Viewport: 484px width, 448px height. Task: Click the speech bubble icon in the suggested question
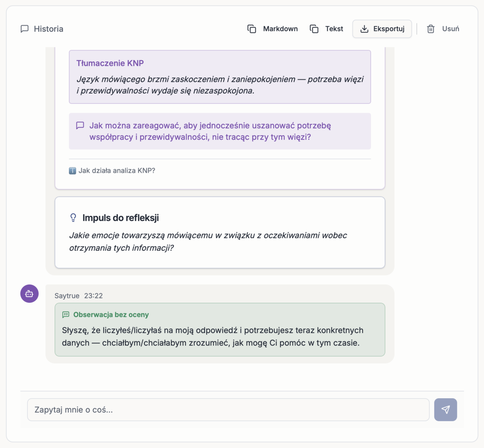click(80, 125)
